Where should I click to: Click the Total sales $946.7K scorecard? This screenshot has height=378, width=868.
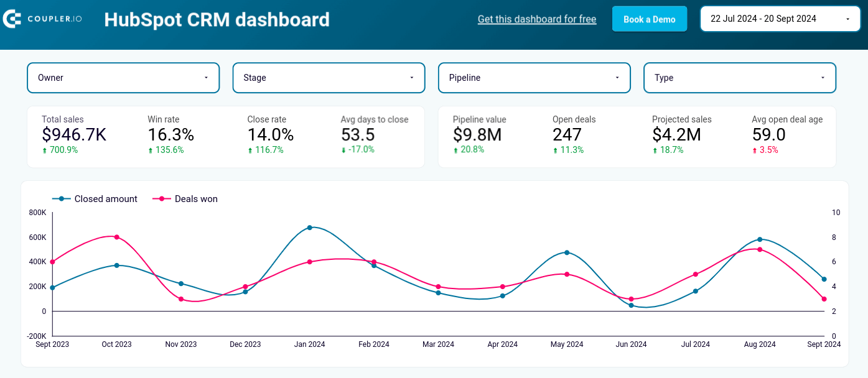pos(74,135)
